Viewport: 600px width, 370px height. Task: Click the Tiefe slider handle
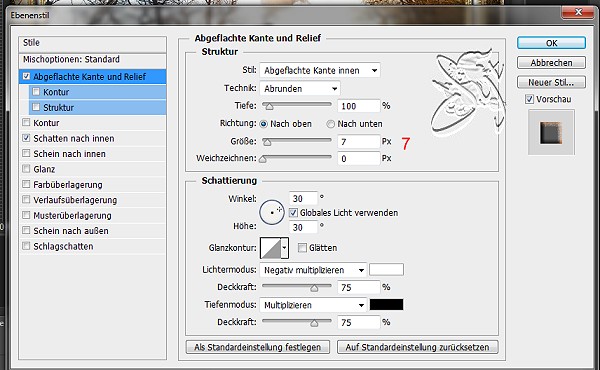[x=269, y=106]
